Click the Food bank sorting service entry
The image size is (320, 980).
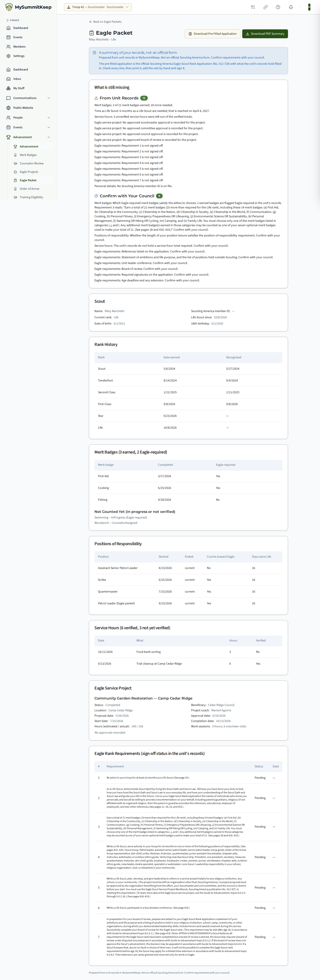click(x=188, y=652)
